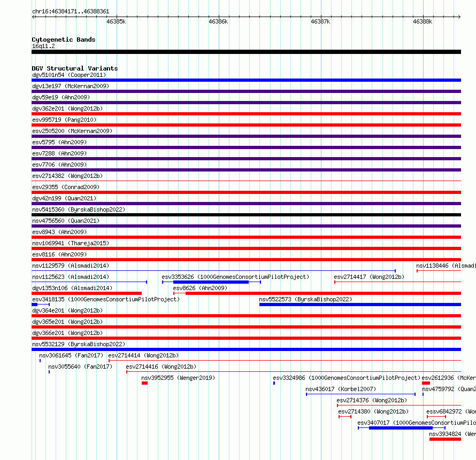This screenshot has height=460, width=476.
Task: Click nsv4756560 (Quan2021) label
Action: click(66, 221)
